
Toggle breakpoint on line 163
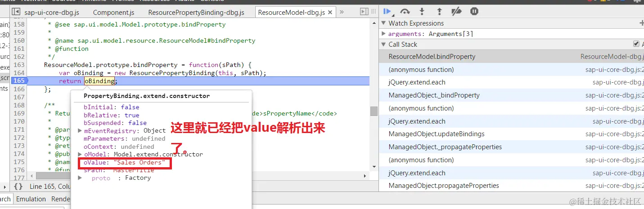18,65
